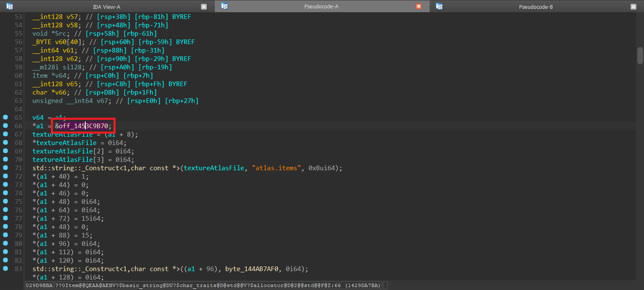This screenshot has height=290, width=644.
Task: Switch to the Pseudocode-A tab
Action: 322,6
